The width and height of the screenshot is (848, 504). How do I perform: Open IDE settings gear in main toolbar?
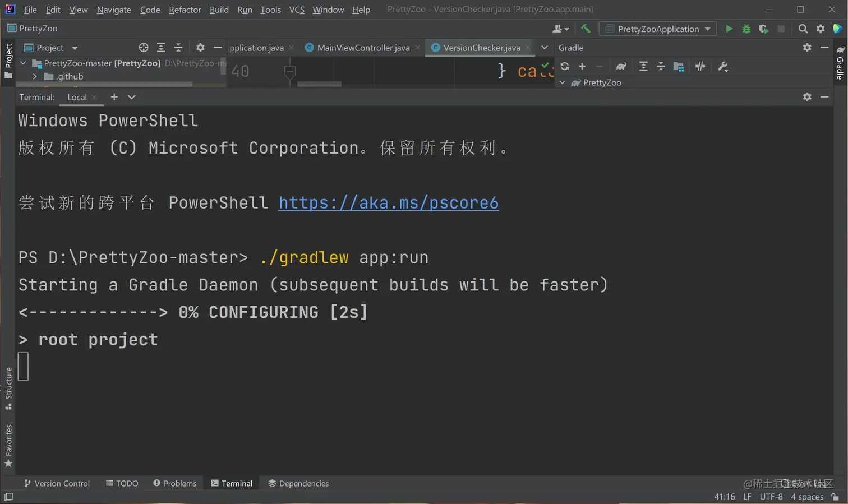(821, 29)
